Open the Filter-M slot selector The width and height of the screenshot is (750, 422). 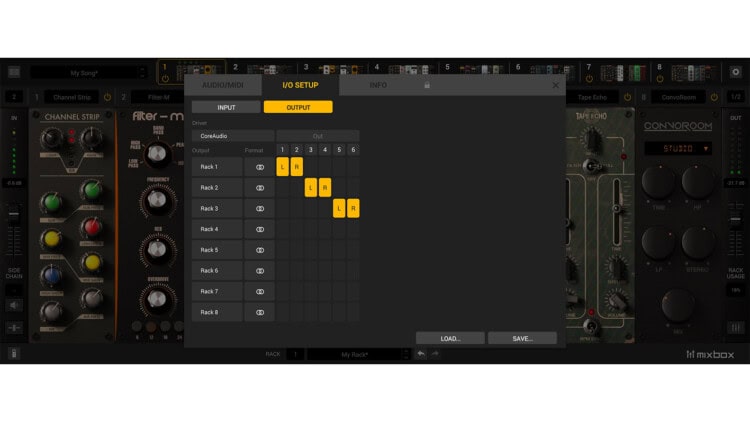[x=158, y=97]
